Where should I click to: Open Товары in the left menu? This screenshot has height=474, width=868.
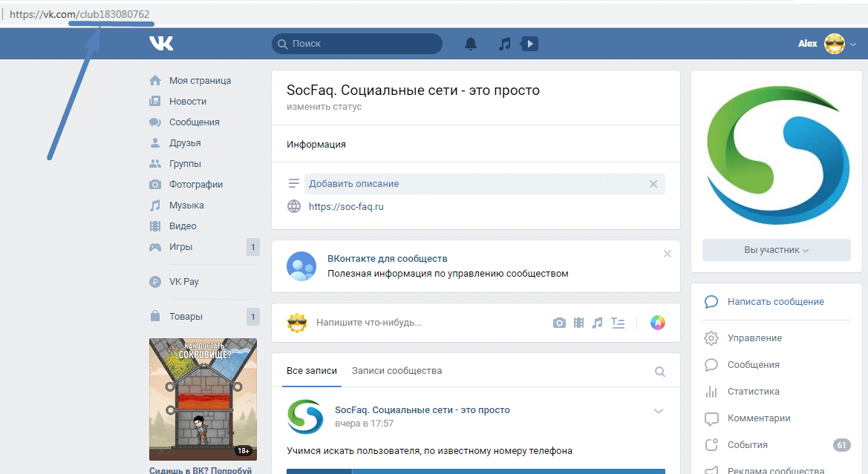pos(186,316)
